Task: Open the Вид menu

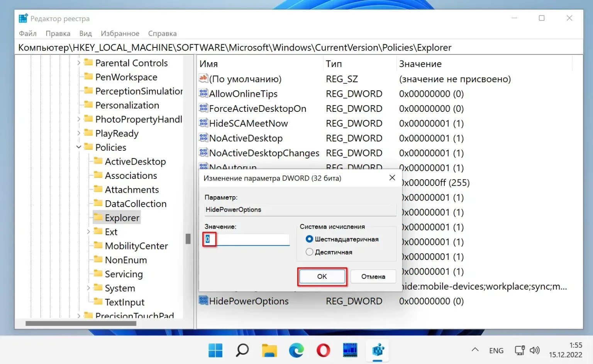Action: [86, 34]
